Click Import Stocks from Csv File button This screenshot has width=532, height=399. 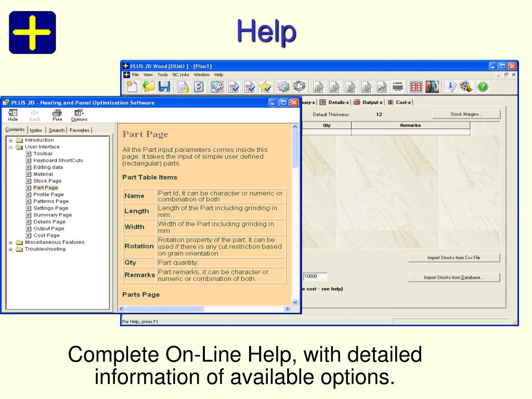click(453, 258)
